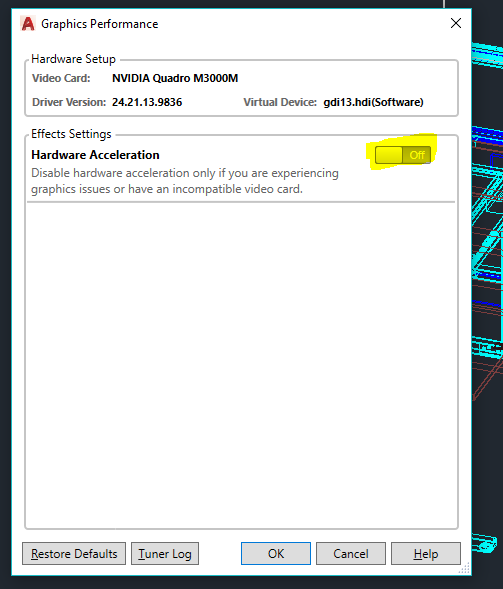Click the hardware acceleration description text
Image resolution: width=503 pixels, height=589 pixels.
point(185,181)
